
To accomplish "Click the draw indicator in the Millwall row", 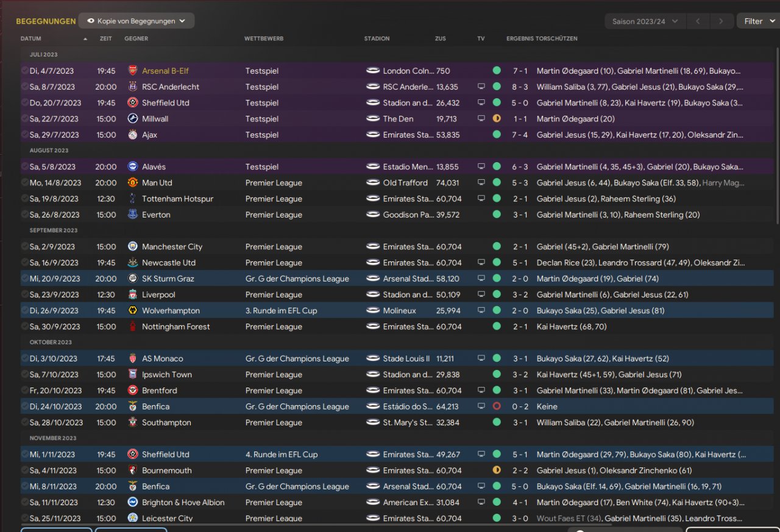I will (497, 119).
